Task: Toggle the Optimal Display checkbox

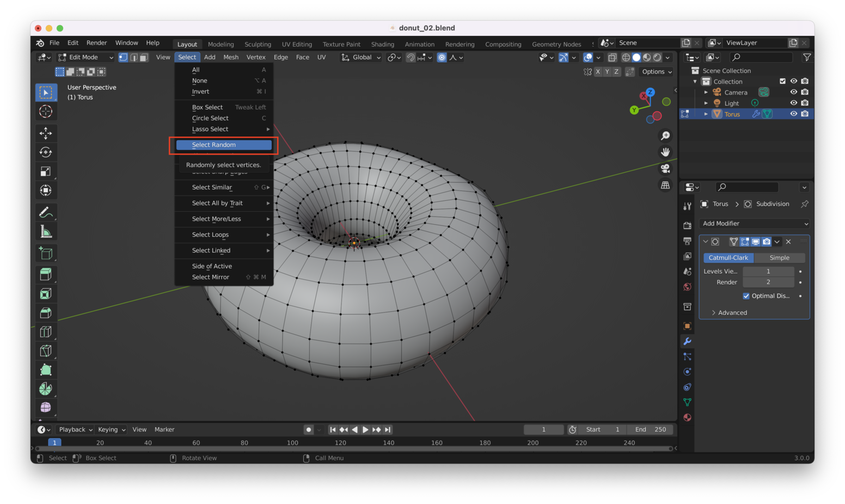Action: [746, 296]
